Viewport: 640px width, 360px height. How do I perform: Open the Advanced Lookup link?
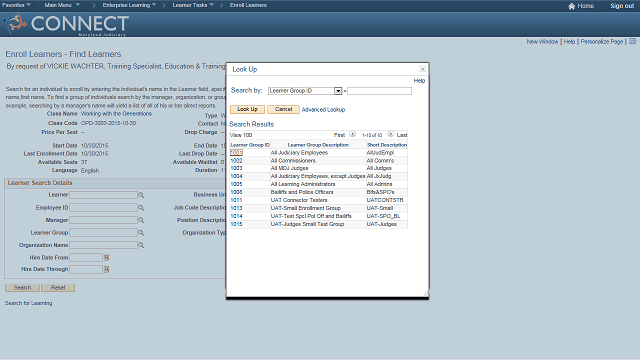point(323,110)
